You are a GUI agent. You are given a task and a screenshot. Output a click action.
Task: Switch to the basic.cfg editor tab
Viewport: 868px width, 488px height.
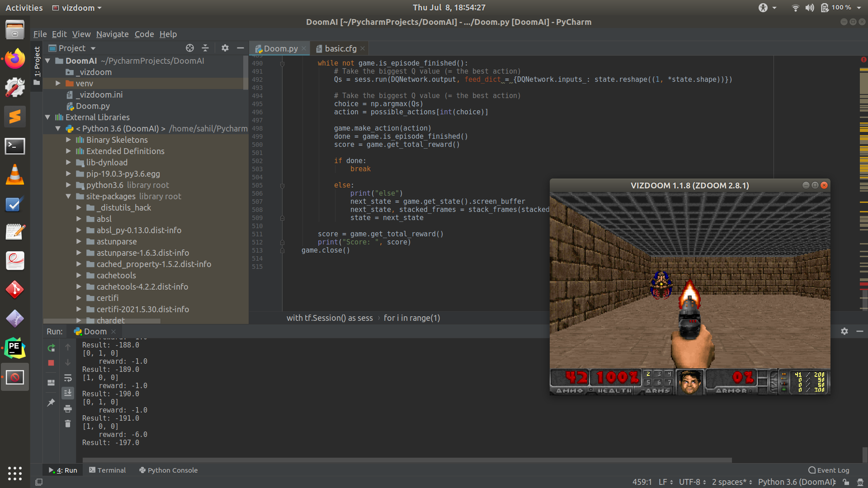click(x=340, y=48)
